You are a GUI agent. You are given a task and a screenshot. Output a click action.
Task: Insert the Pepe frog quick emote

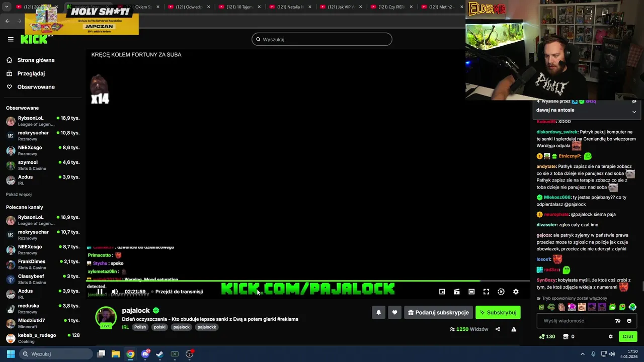pos(551,307)
